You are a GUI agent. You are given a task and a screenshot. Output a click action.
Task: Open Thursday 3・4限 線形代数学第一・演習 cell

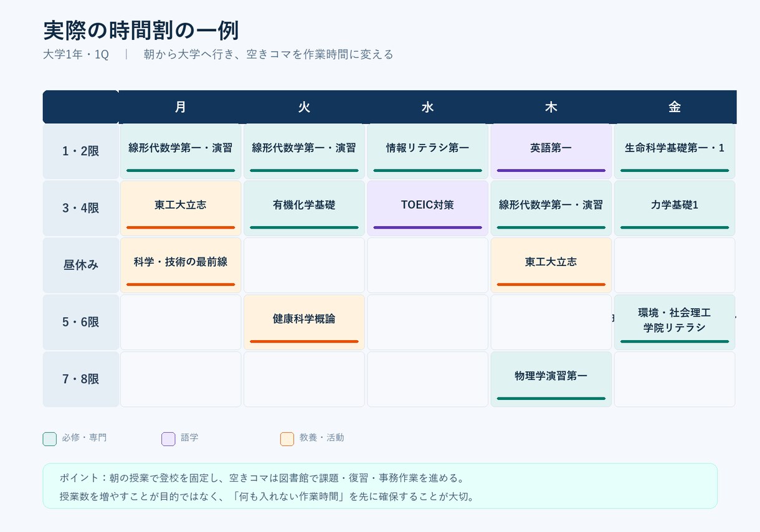(x=551, y=208)
